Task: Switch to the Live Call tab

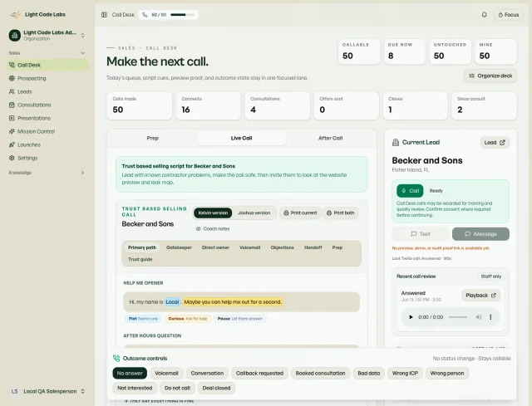Action: 242,139
